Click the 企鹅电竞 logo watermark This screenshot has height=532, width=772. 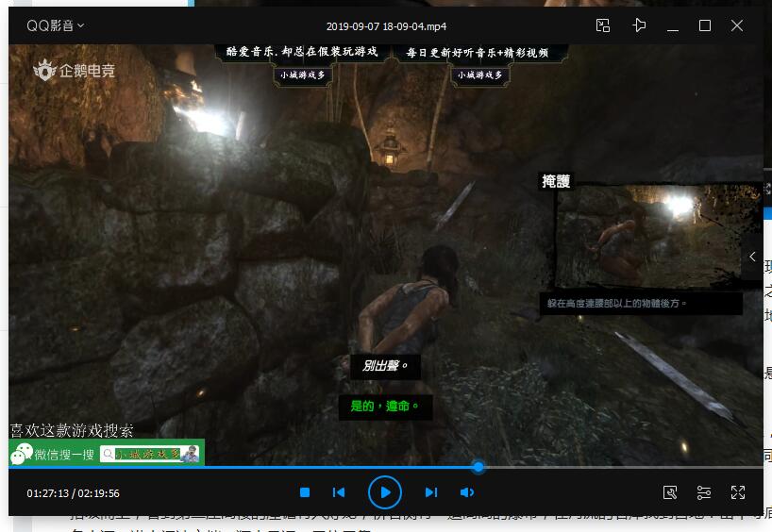click(x=74, y=70)
